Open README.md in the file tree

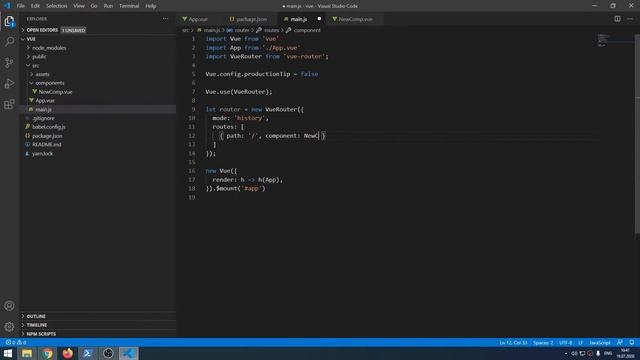(x=47, y=144)
